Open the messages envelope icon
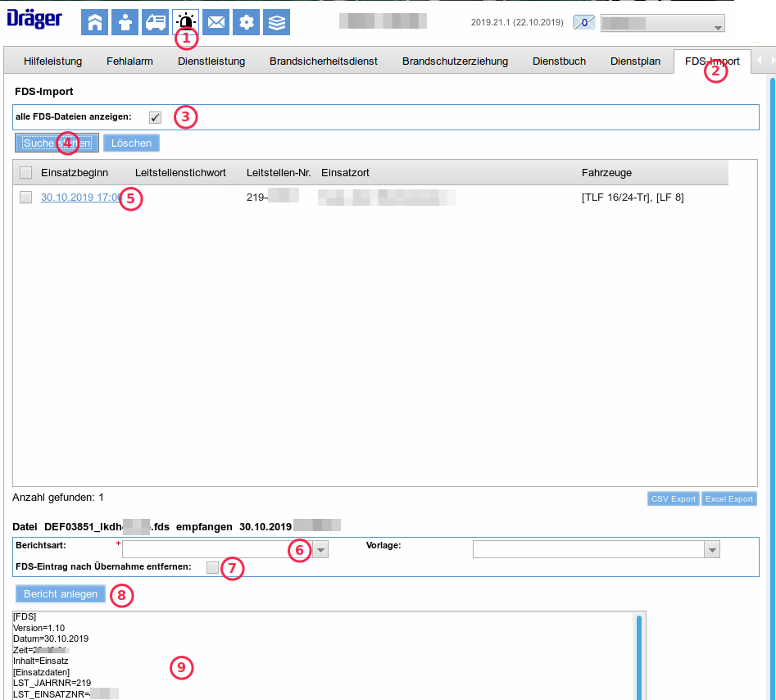Screen dimensions: 776x700 (x=216, y=22)
